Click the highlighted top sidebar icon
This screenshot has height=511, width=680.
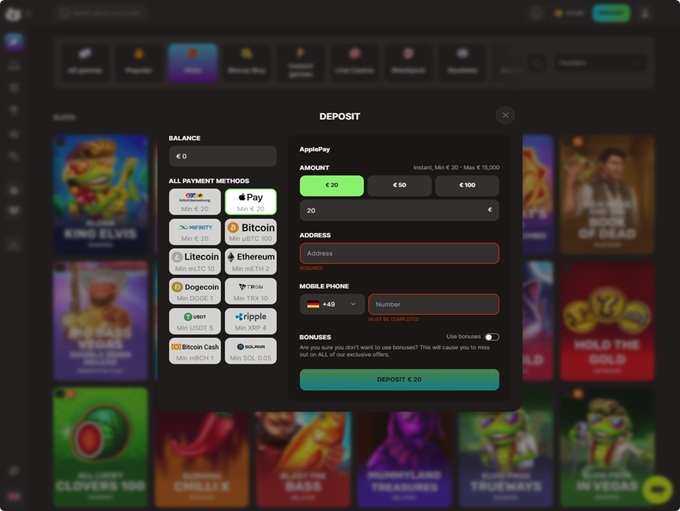pyautogui.click(x=14, y=42)
